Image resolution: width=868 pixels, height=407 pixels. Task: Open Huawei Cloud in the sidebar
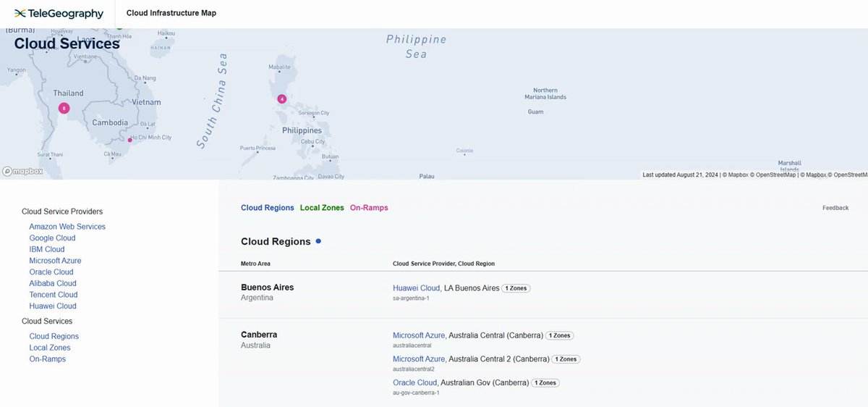point(53,306)
